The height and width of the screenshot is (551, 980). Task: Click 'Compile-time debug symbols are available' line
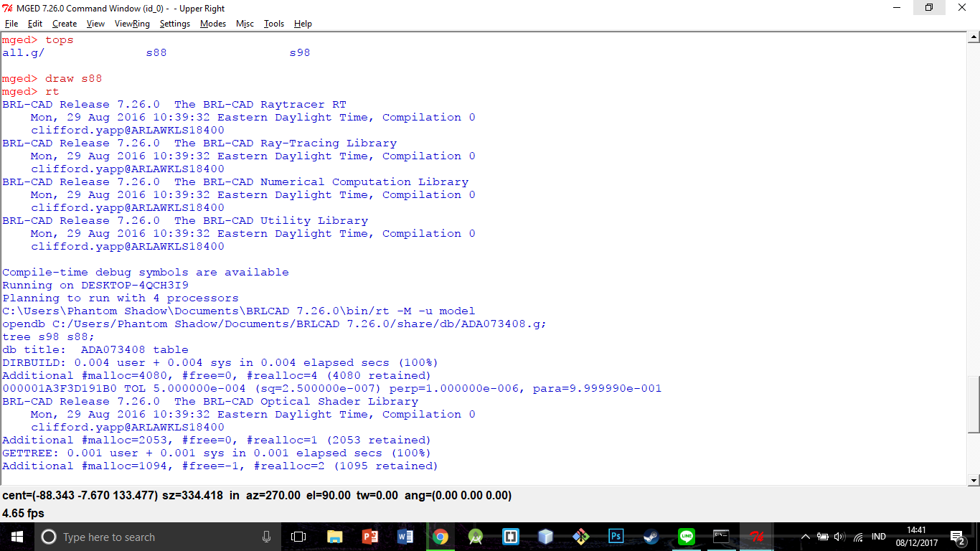pos(146,273)
